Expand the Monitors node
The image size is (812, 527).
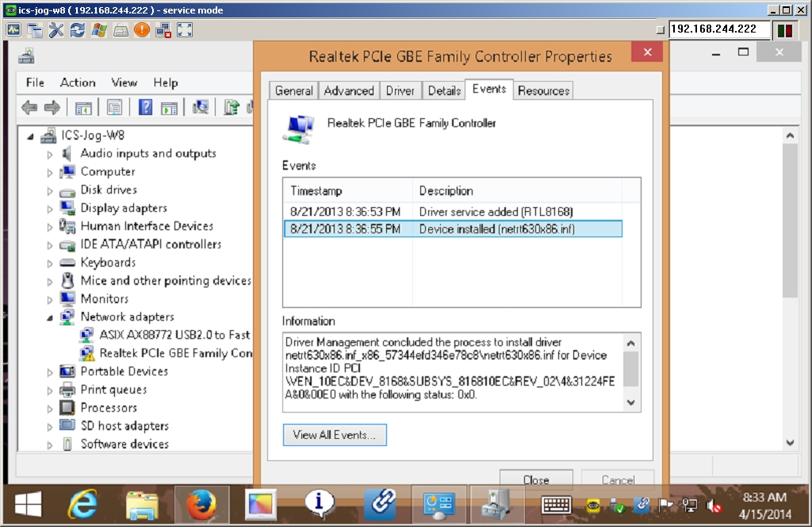(x=50, y=299)
